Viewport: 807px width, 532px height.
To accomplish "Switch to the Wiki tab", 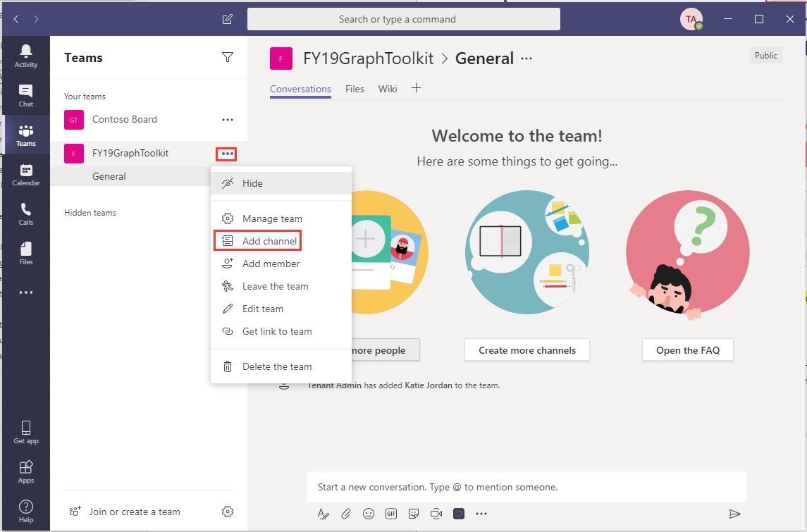I will point(388,89).
